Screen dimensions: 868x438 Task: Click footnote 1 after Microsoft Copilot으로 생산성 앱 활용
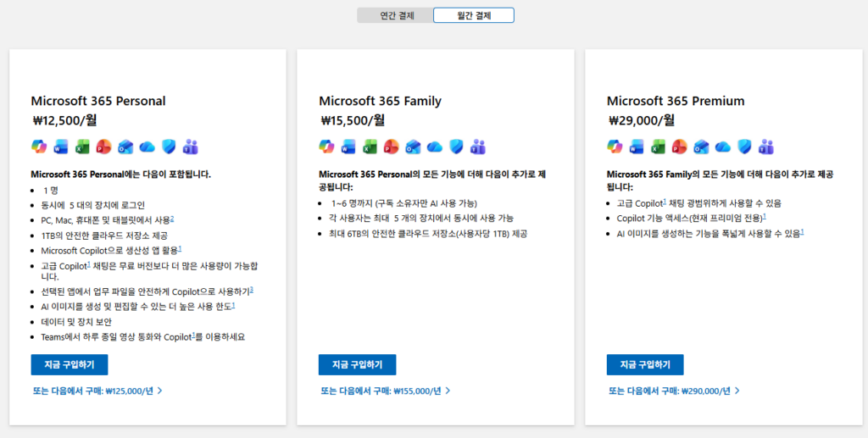[x=180, y=249]
